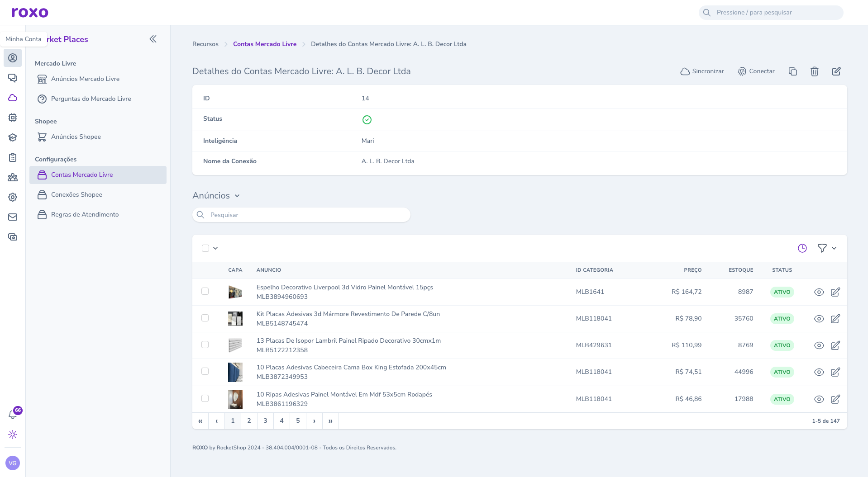Click the edit account pencil icon
This screenshot has height=477, width=868.
click(836, 71)
